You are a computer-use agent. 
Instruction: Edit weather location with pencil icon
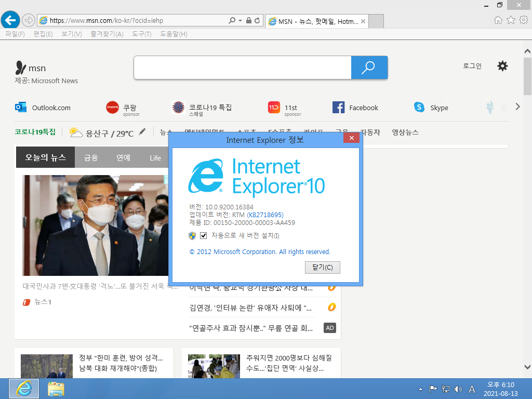tap(142, 132)
